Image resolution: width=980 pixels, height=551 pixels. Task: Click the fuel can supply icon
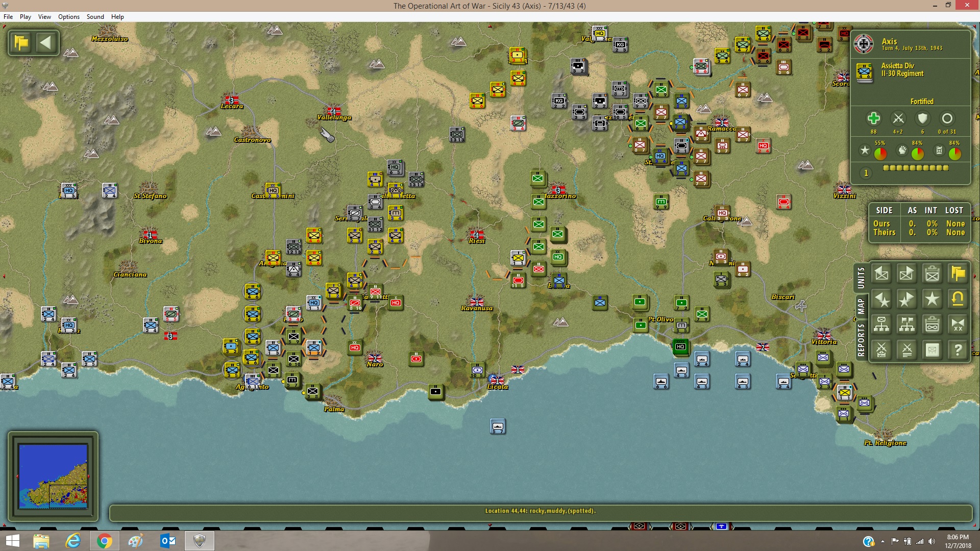pos(939,151)
